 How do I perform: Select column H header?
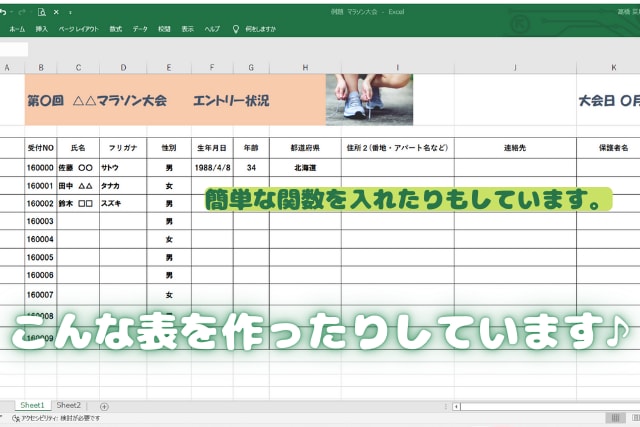pyautogui.click(x=305, y=68)
